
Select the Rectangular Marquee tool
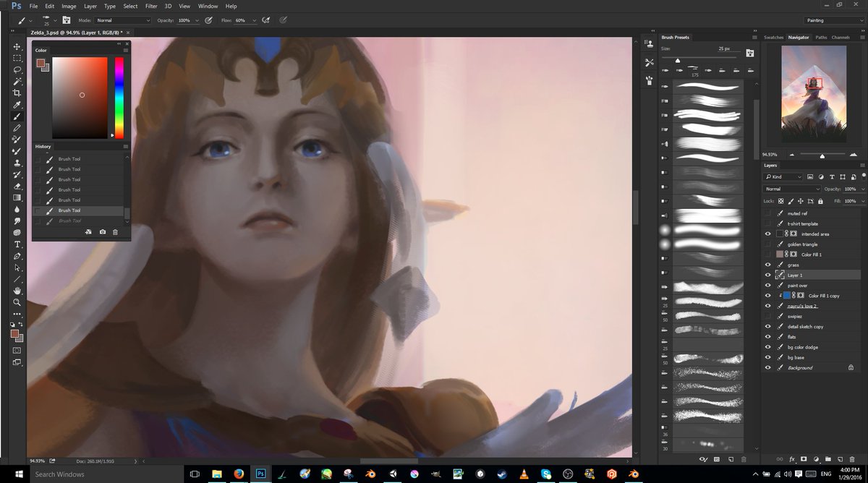tap(17, 59)
